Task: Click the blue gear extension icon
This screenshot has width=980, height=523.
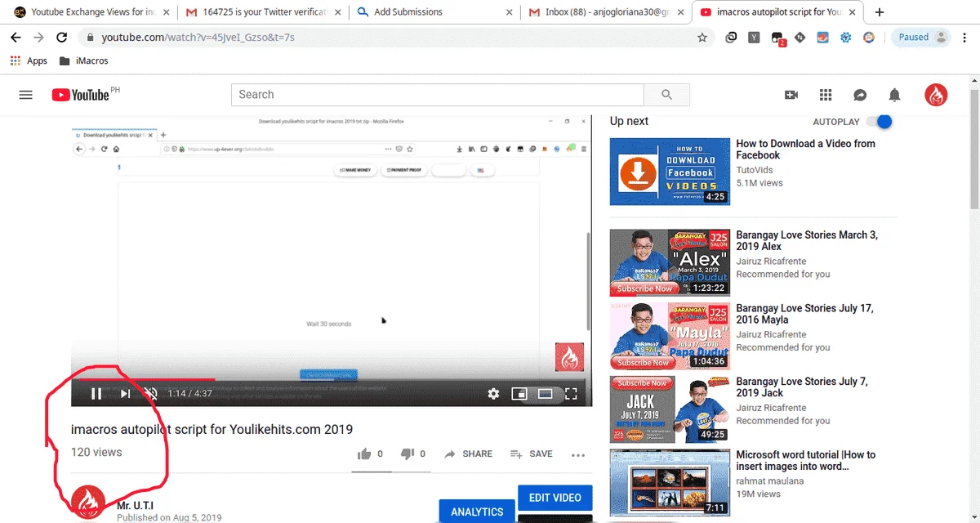Action: click(x=846, y=37)
